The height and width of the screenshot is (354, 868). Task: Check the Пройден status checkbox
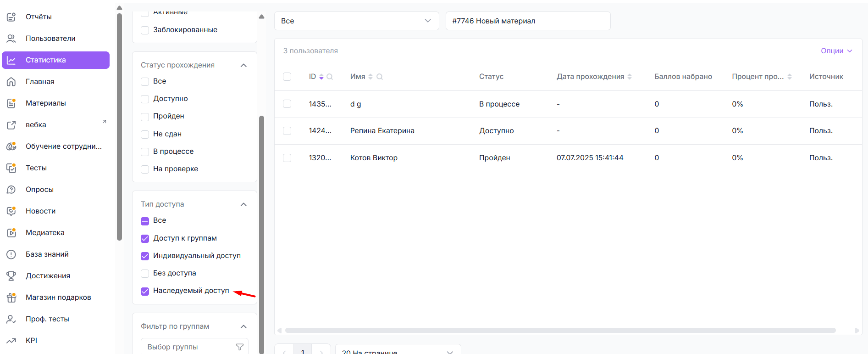pyautogui.click(x=145, y=117)
